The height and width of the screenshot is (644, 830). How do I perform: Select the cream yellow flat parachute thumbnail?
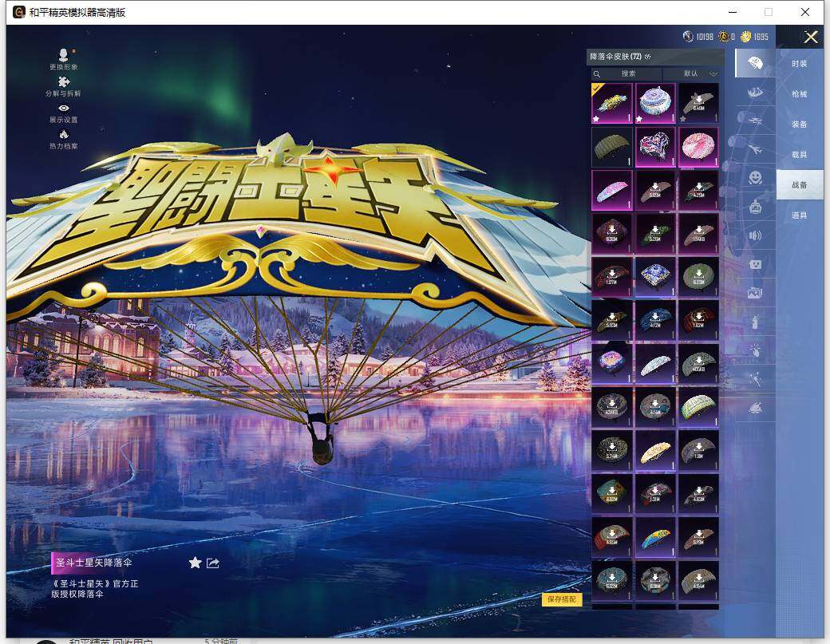click(655, 451)
